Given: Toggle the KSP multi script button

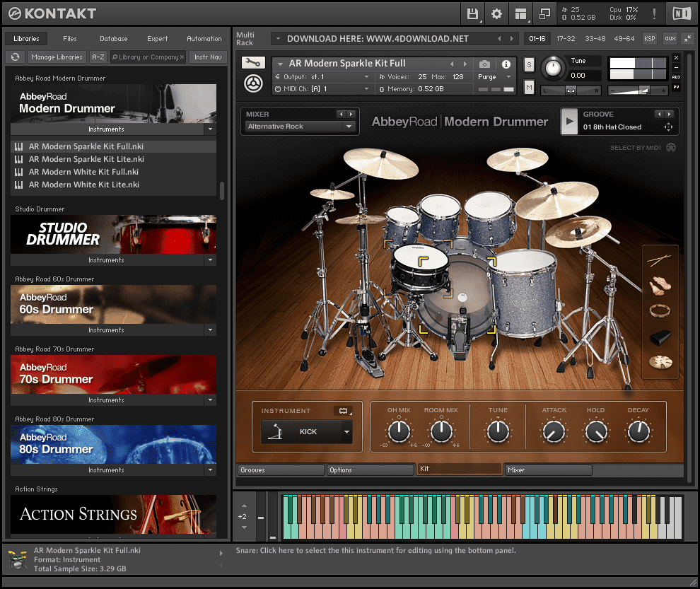Looking at the screenshot, I should (x=650, y=39).
